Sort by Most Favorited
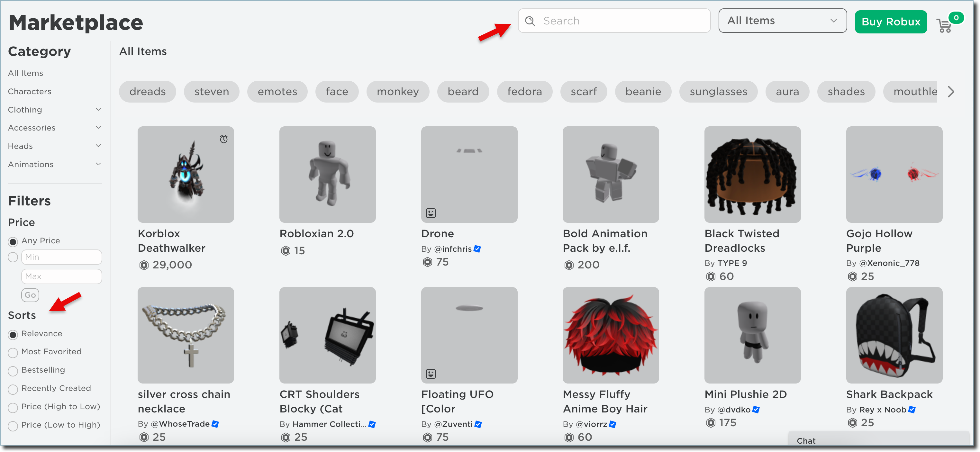980x452 pixels. point(13,352)
